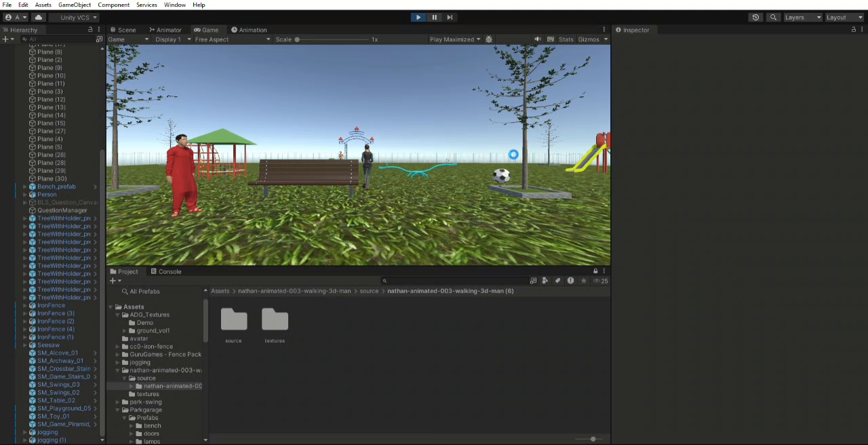Open the cloud services icon
Image resolution: width=868 pixels, height=445 pixels.
(39, 18)
